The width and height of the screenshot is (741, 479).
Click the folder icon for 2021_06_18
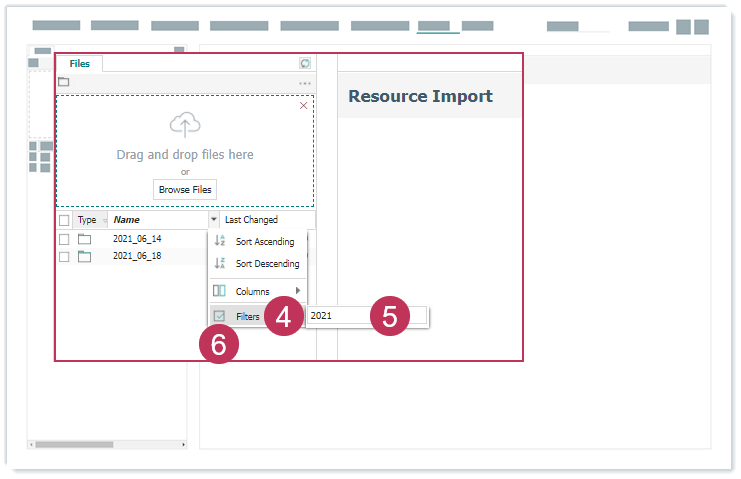(85, 256)
